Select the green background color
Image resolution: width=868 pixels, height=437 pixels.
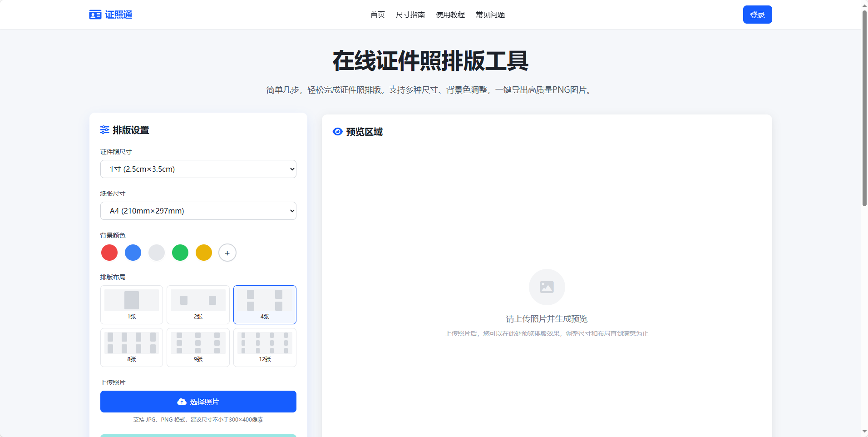point(180,253)
